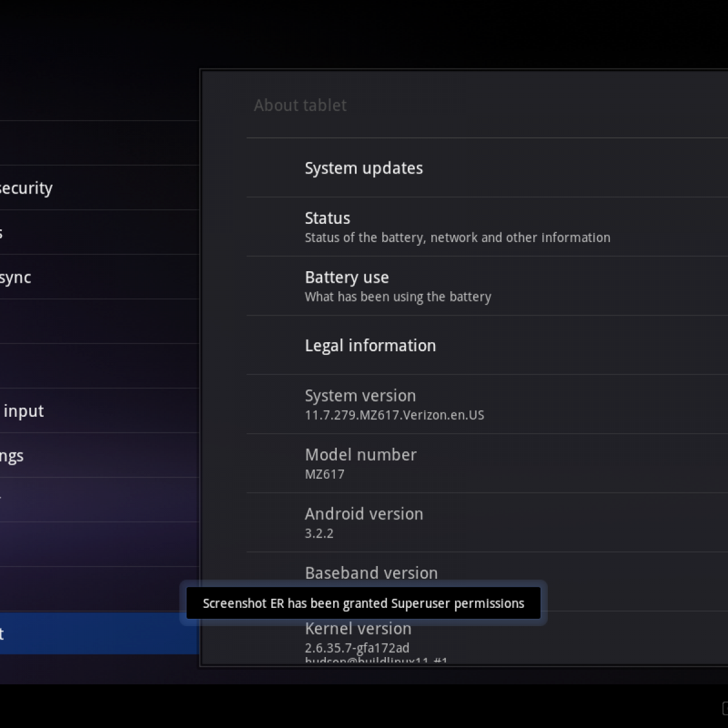Tap the Model number MZ617 row

click(x=361, y=463)
